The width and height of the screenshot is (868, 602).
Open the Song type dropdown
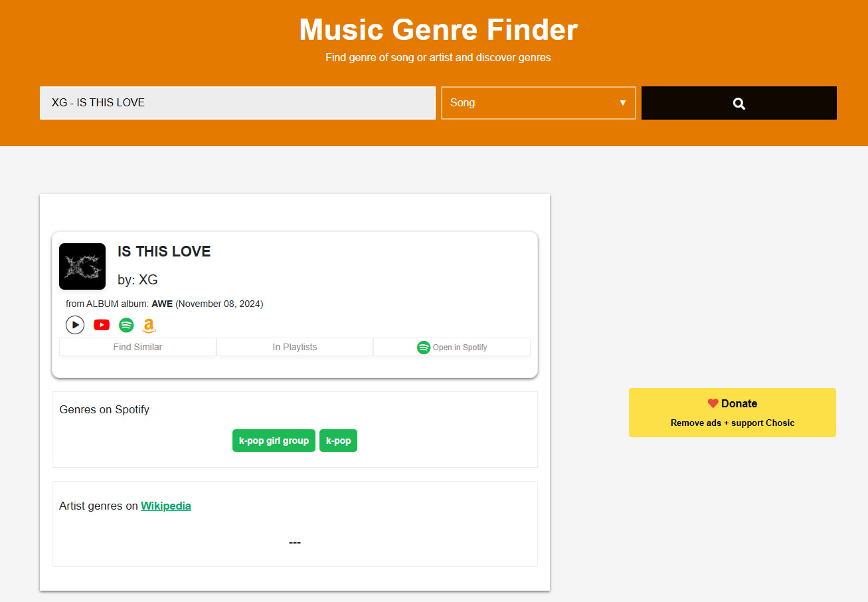click(539, 103)
